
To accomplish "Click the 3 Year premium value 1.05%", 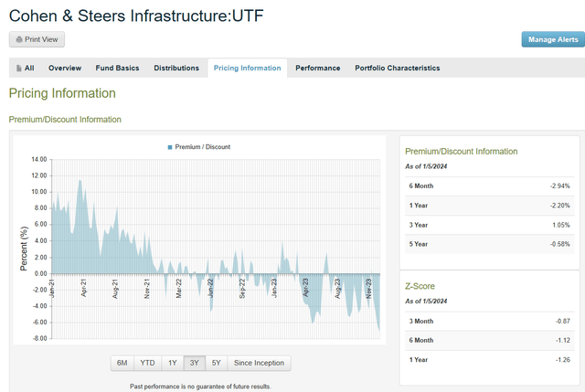I will [x=561, y=225].
